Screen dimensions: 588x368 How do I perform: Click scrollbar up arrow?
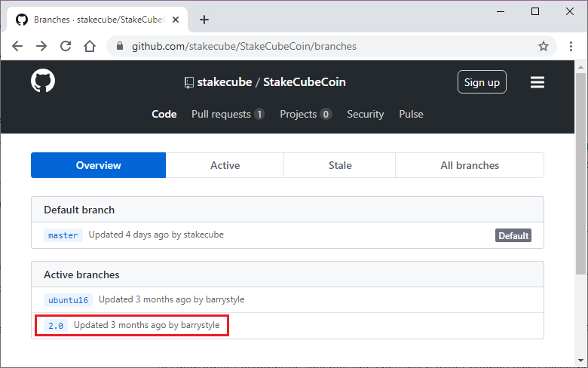580,67
